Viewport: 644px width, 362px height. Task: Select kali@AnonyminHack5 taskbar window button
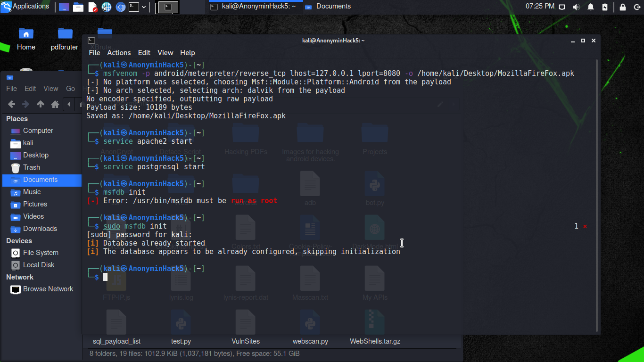(x=253, y=7)
